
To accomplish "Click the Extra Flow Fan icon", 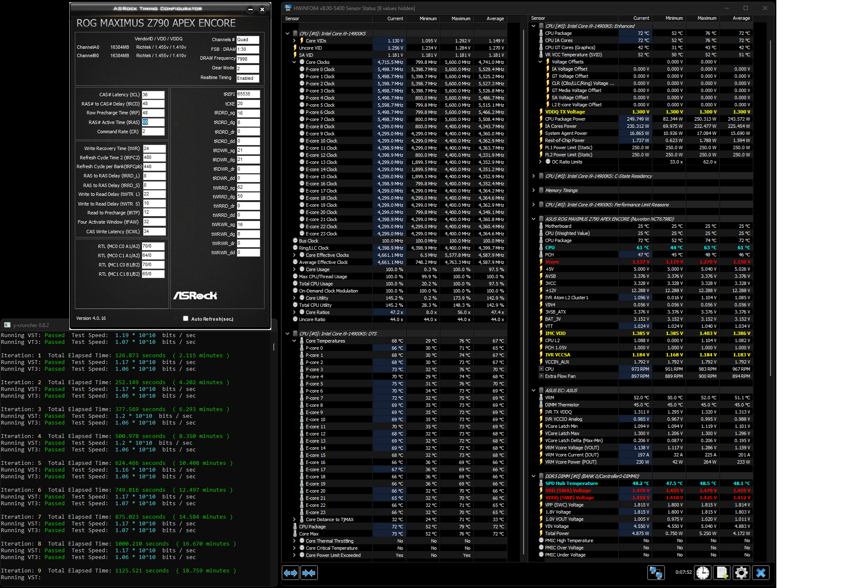I will tap(541, 376).
